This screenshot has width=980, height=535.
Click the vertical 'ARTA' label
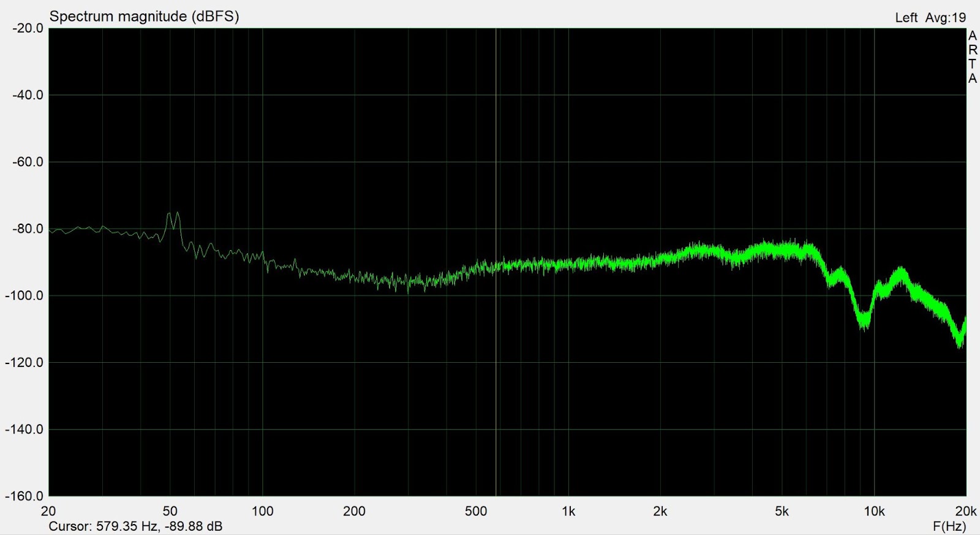coord(973,57)
